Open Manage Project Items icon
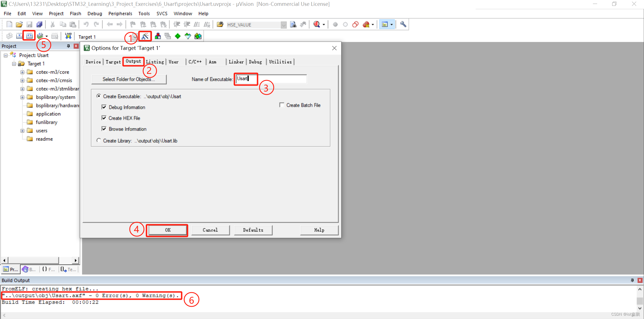The image size is (644, 319). [x=158, y=36]
